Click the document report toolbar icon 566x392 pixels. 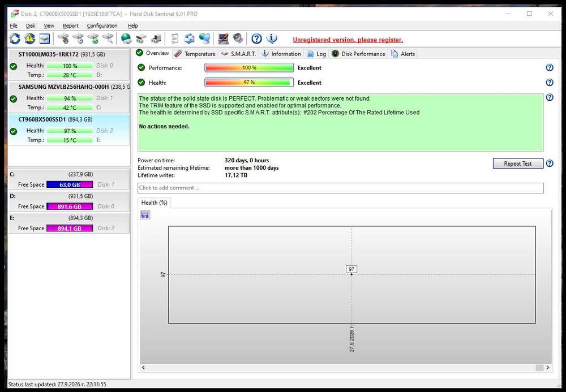pyautogui.click(x=175, y=38)
